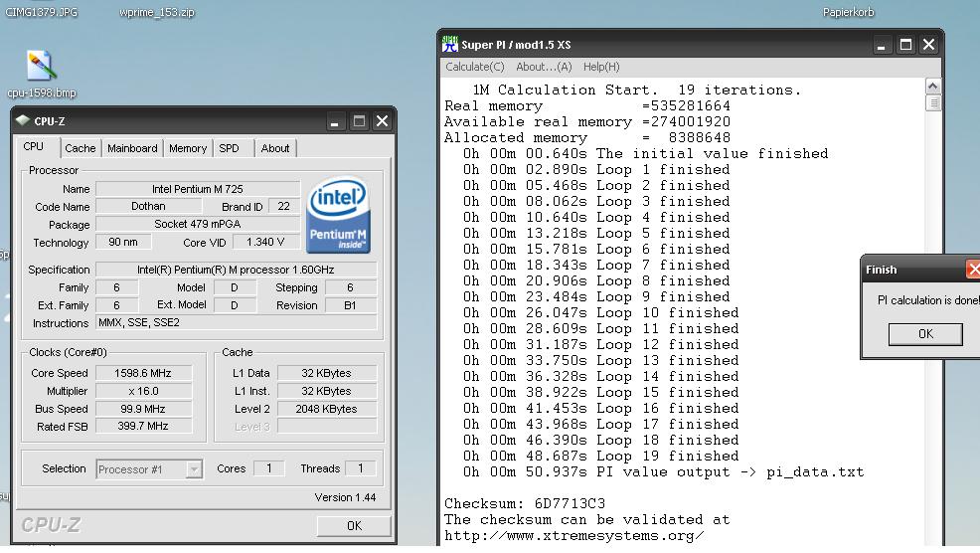Open Calculate(C) menu in Super PI

pyautogui.click(x=474, y=67)
